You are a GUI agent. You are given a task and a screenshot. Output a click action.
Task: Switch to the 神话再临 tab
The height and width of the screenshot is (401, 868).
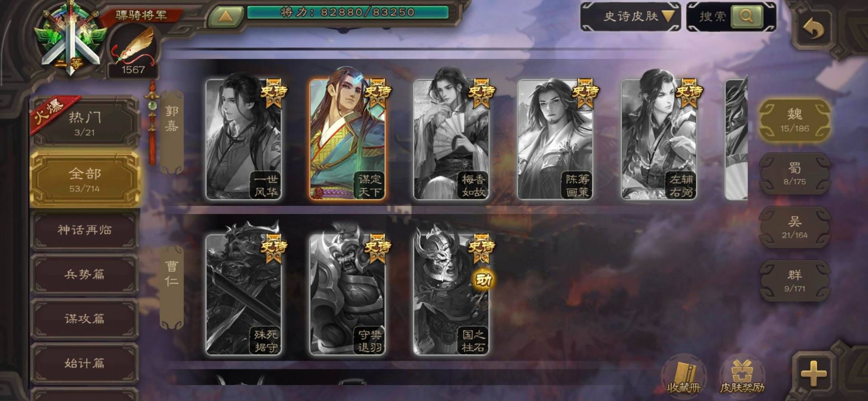tap(85, 230)
